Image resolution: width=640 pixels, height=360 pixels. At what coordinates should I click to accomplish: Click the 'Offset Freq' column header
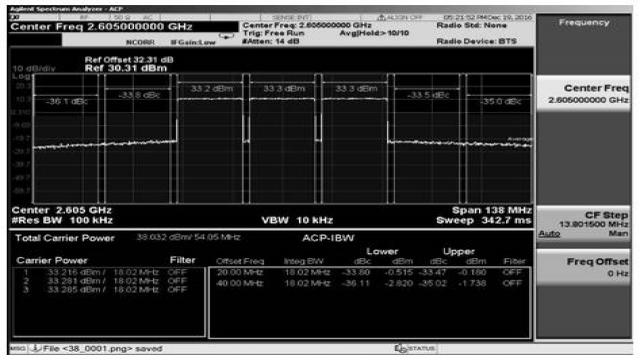pyautogui.click(x=240, y=261)
